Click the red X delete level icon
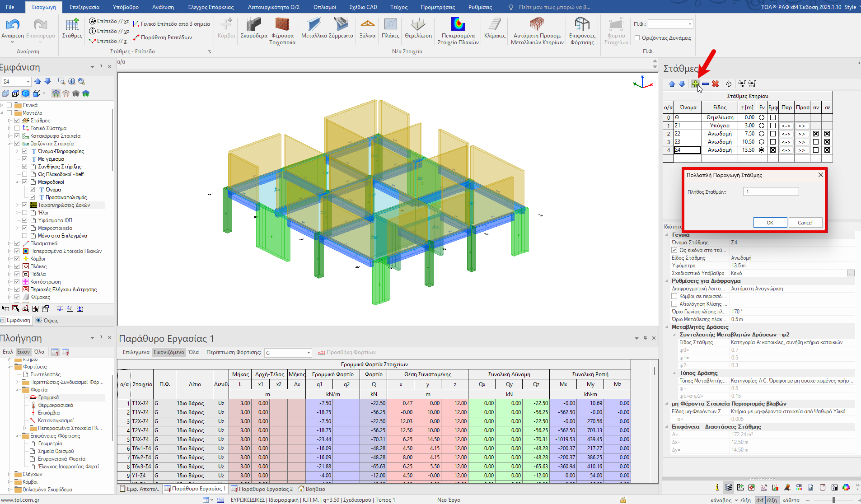Screen dimensions: 861x504 pos(715,84)
